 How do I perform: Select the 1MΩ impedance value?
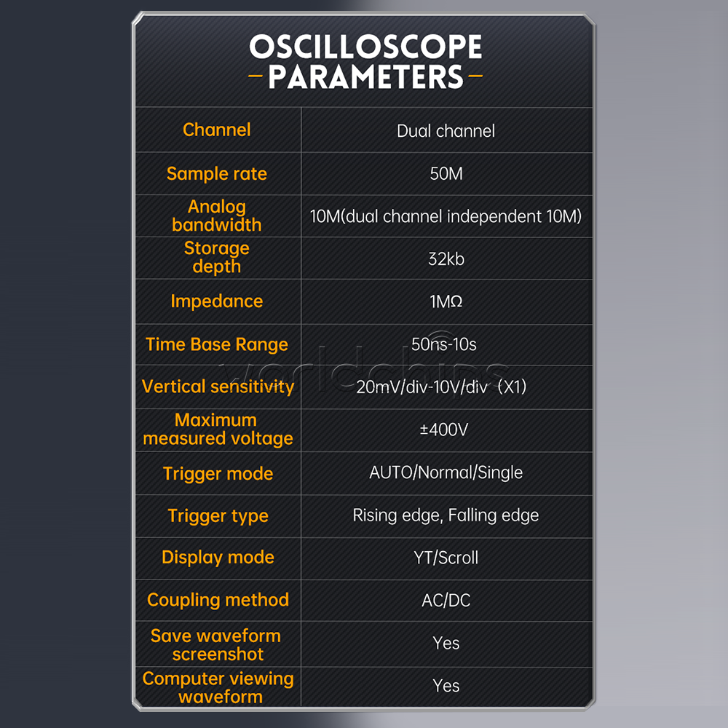[x=446, y=301]
